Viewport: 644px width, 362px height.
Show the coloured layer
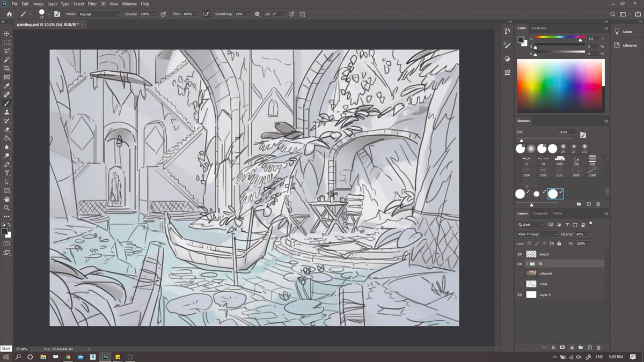click(519, 273)
